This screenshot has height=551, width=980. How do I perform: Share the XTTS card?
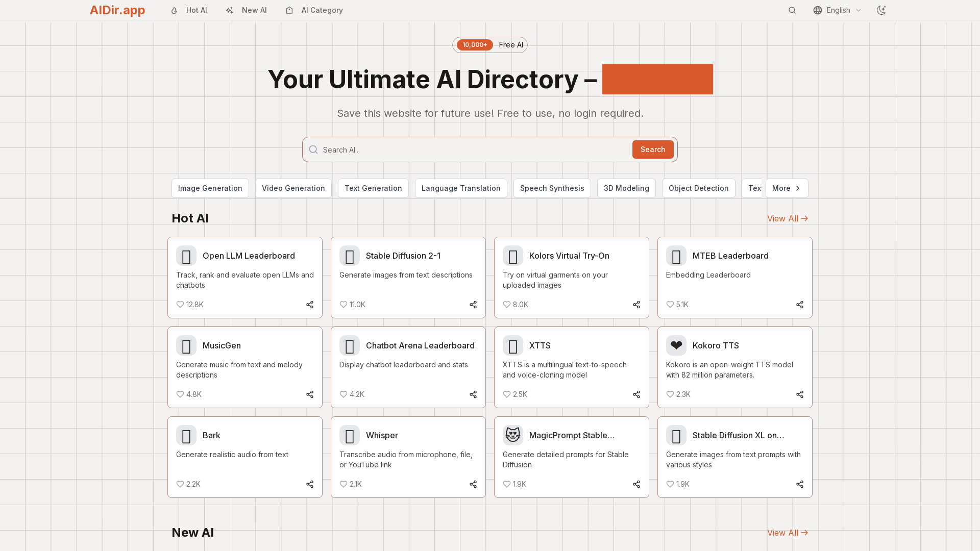(x=636, y=394)
